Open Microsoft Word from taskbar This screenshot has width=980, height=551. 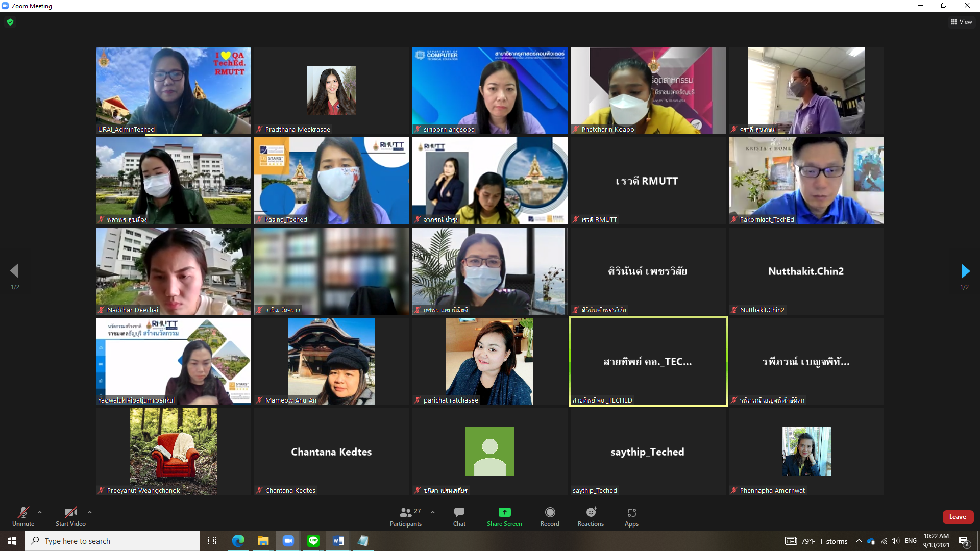click(x=338, y=541)
